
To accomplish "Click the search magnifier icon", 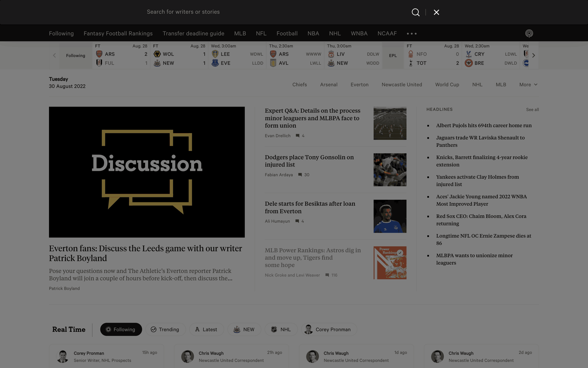I will [416, 12].
